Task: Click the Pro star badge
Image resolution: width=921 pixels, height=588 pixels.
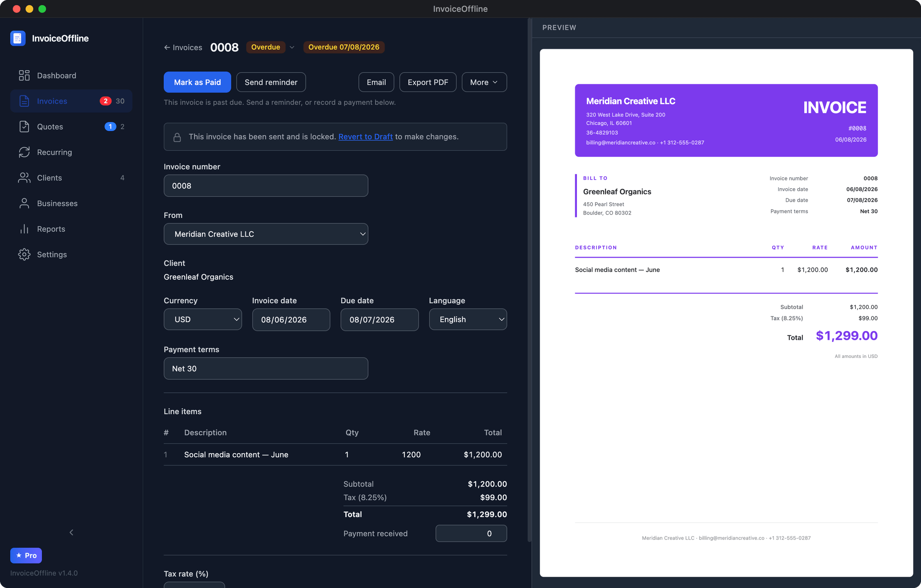Action: 26,556
